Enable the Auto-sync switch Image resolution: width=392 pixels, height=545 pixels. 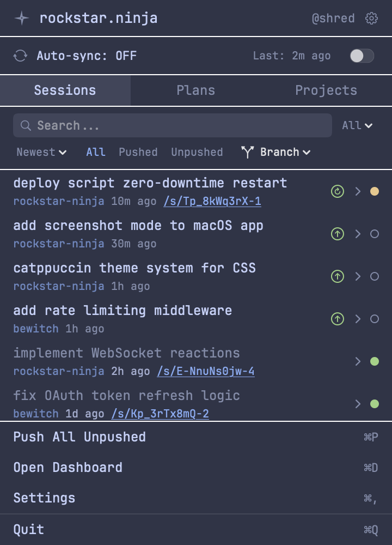tap(362, 55)
